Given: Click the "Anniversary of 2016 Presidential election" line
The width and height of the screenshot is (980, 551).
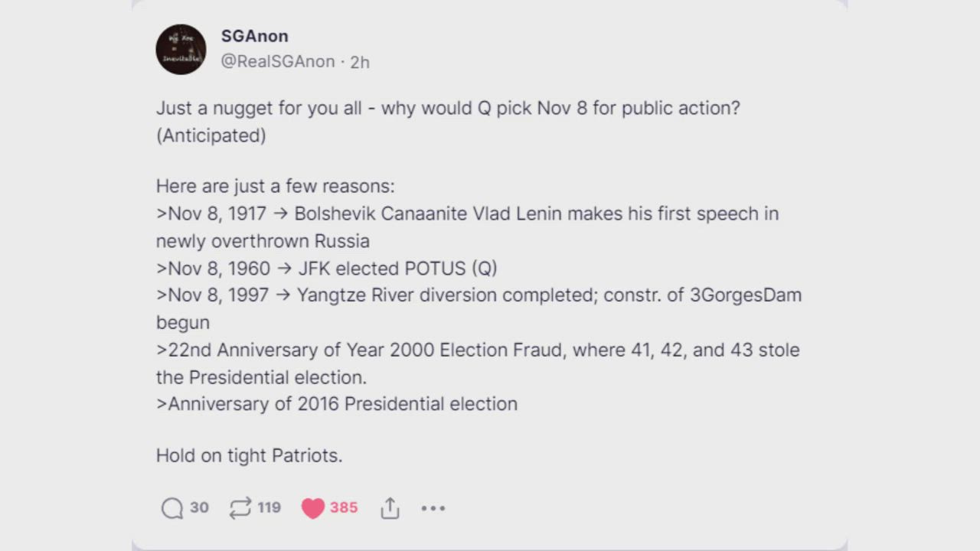Looking at the screenshot, I should click(337, 404).
